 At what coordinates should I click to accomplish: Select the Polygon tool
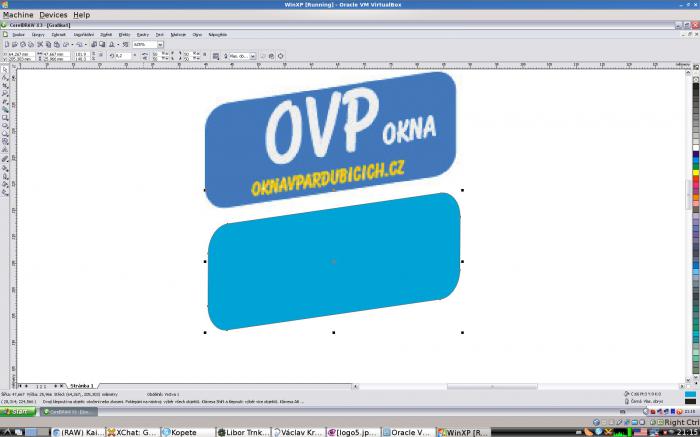pyautogui.click(x=5, y=134)
